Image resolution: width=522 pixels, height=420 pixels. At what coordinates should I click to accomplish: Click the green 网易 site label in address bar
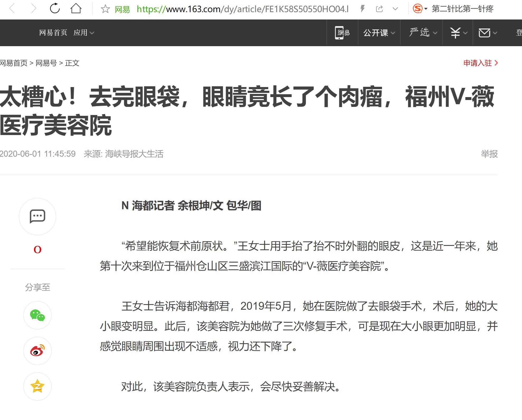point(122,9)
